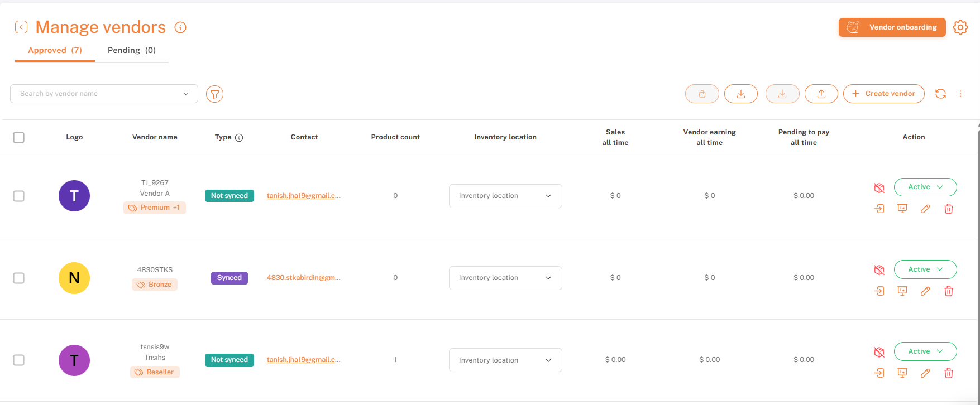Click the info icon beside Manage vendors
This screenshot has width=980, height=405.
[180, 27]
